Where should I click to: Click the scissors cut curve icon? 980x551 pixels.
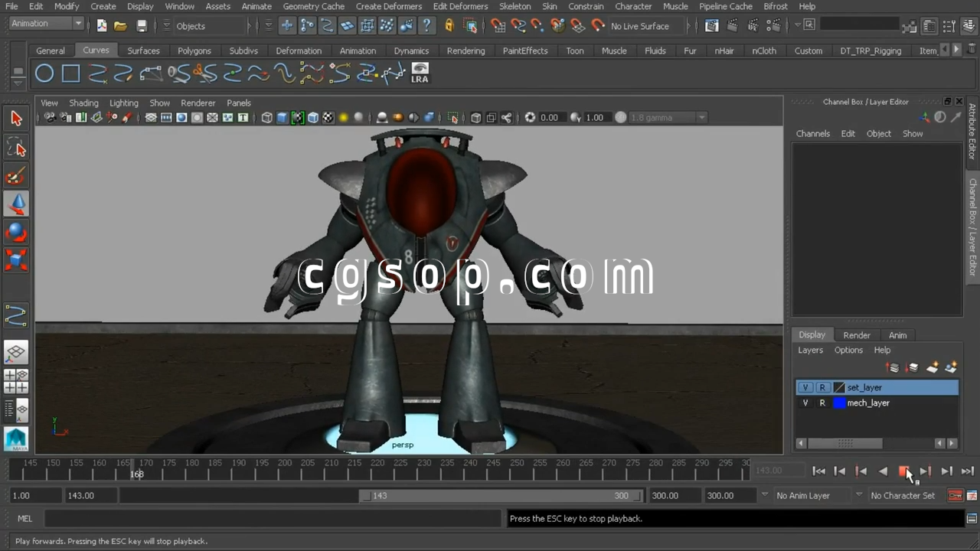tap(205, 73)
